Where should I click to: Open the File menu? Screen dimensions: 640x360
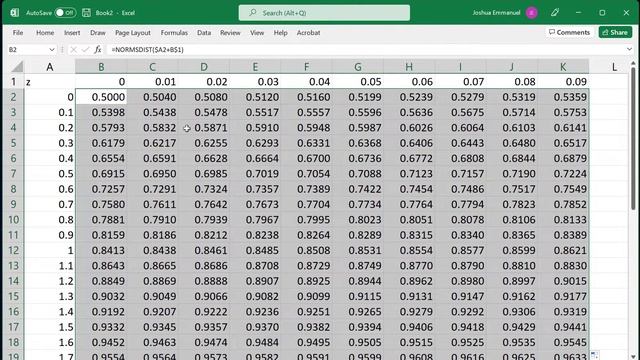[x=18, y=33]
